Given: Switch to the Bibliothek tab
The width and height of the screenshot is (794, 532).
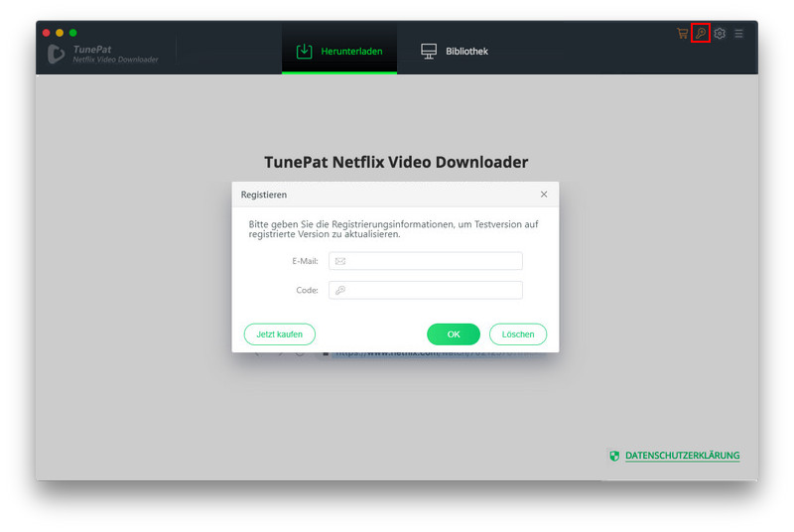Looking at the screenshot, I should (455, 52).
